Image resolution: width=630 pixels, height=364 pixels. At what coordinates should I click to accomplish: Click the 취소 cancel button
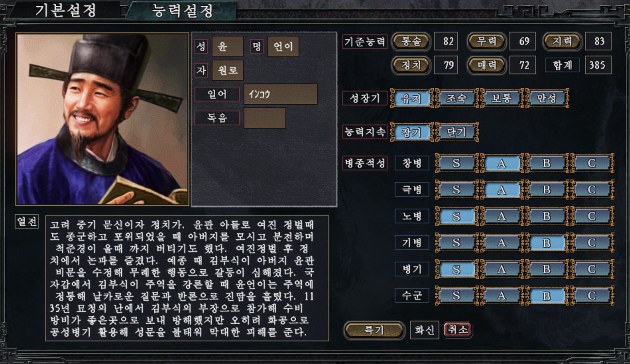click(x=457, y=330)
